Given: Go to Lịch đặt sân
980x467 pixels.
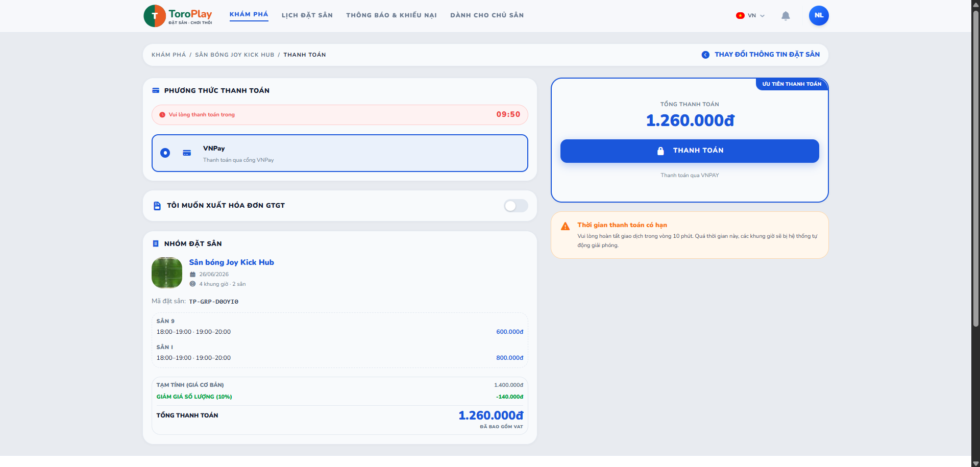Looking at the screenshot, I should pyautogui.click(x=307, y=15).
